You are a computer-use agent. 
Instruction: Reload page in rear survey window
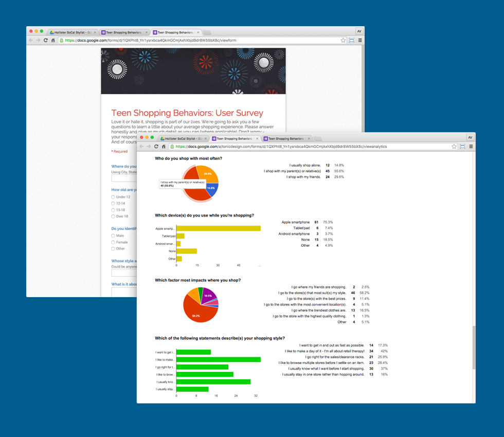click(46, 40)
